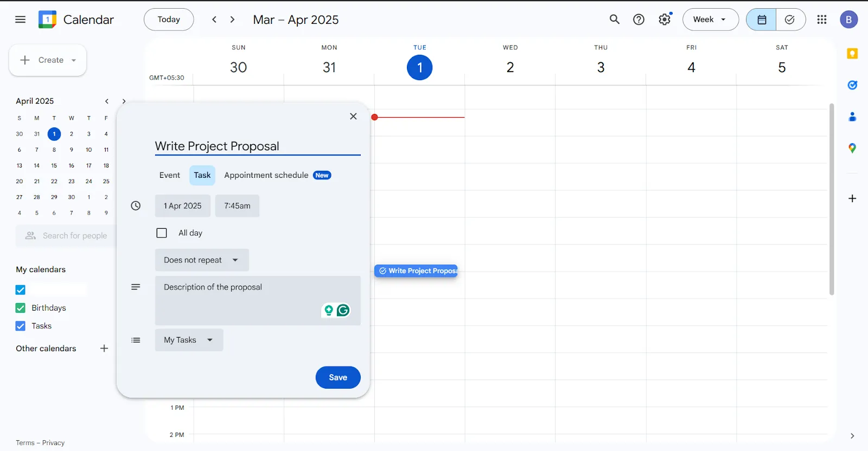Open Google Keep side panel icon
The width and height of the screenshot is (868, 451).
852,54
